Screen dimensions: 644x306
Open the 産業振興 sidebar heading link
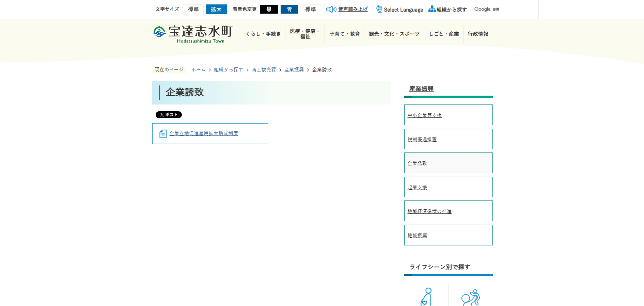point(421,89)
